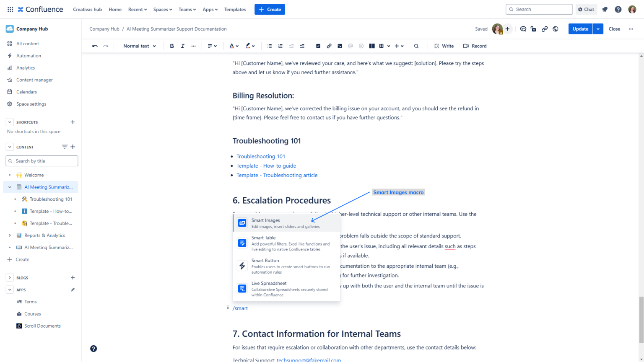The image size is (644, 362).
Task: Insert an action item checkbox from the toolbar
Action: pos(318,46)
